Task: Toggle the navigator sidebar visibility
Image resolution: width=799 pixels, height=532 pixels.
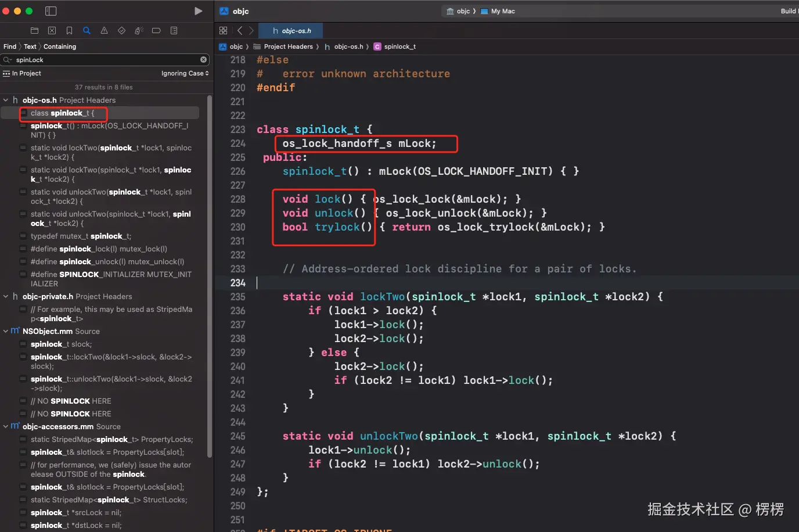Action: point(51,11)
